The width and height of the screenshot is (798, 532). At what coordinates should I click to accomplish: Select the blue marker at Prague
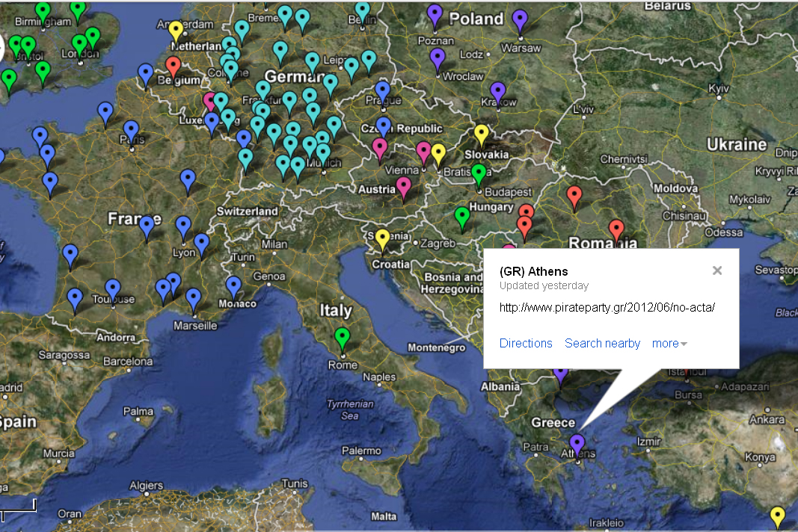[x=383, y=90]
